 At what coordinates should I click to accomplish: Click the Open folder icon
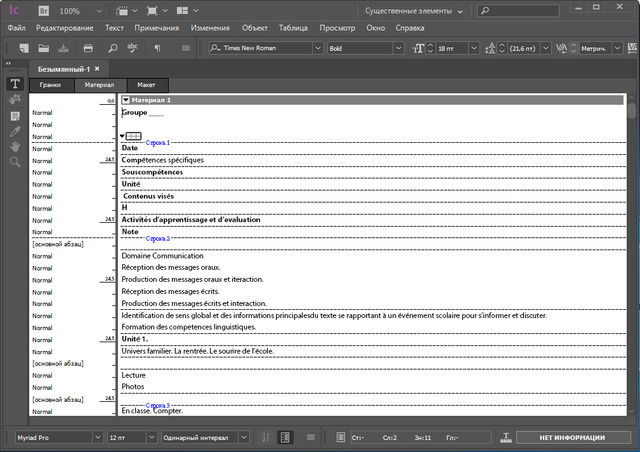pos(43,48)
